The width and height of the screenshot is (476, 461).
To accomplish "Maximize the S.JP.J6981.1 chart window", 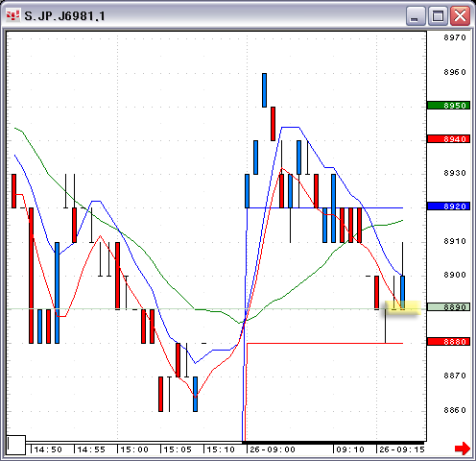I will point(438,16).
